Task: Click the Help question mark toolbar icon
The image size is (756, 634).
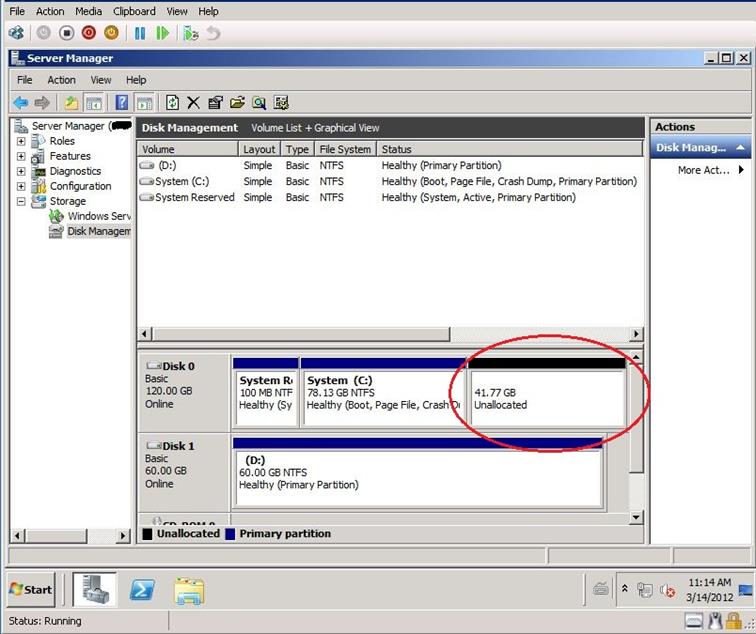Action: (121, 102)
